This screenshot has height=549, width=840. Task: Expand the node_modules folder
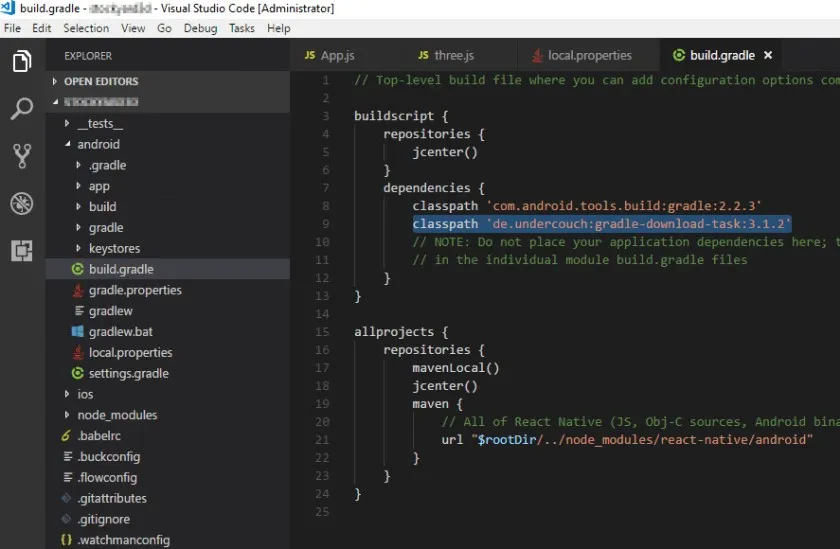pyautogui.click(x=66, y=415)
